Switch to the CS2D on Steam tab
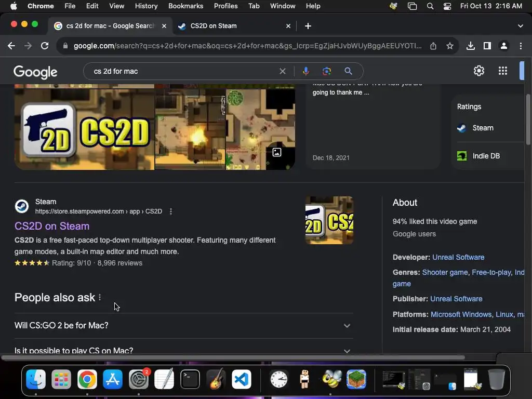Viewport: 532px width, 399px height. [234, 26]
